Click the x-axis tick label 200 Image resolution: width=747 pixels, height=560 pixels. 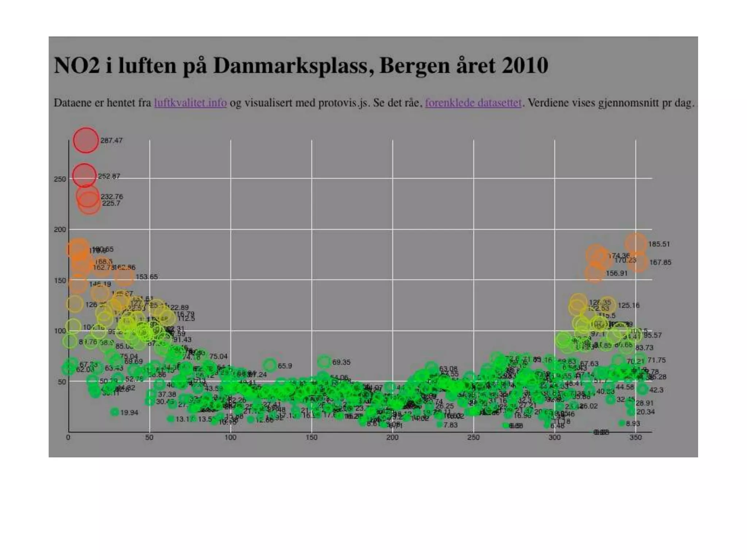click(x=392, y=437)
